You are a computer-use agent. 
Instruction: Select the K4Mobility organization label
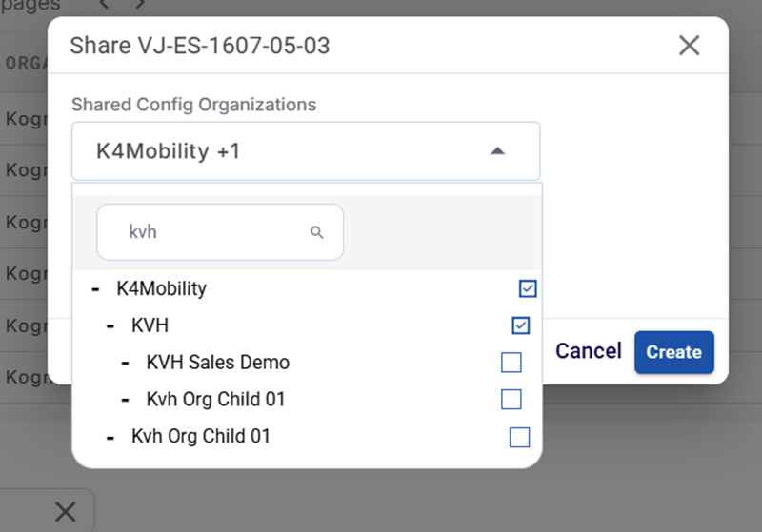click(161, 288)
